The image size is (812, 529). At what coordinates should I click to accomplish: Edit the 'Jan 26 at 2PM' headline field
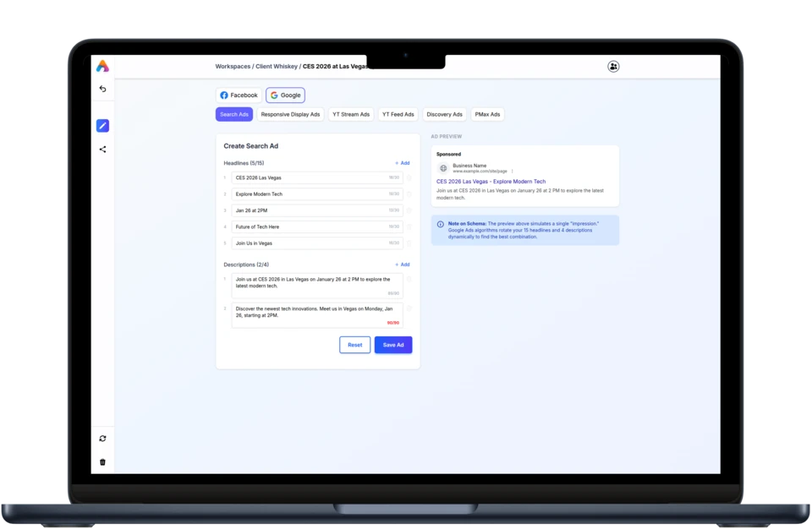tap(317, 210)
